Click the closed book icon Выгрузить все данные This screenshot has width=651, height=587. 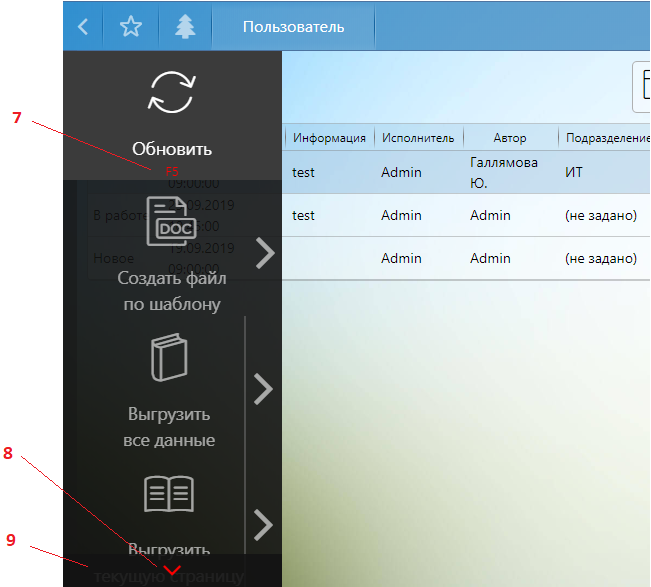pos(169,359)
